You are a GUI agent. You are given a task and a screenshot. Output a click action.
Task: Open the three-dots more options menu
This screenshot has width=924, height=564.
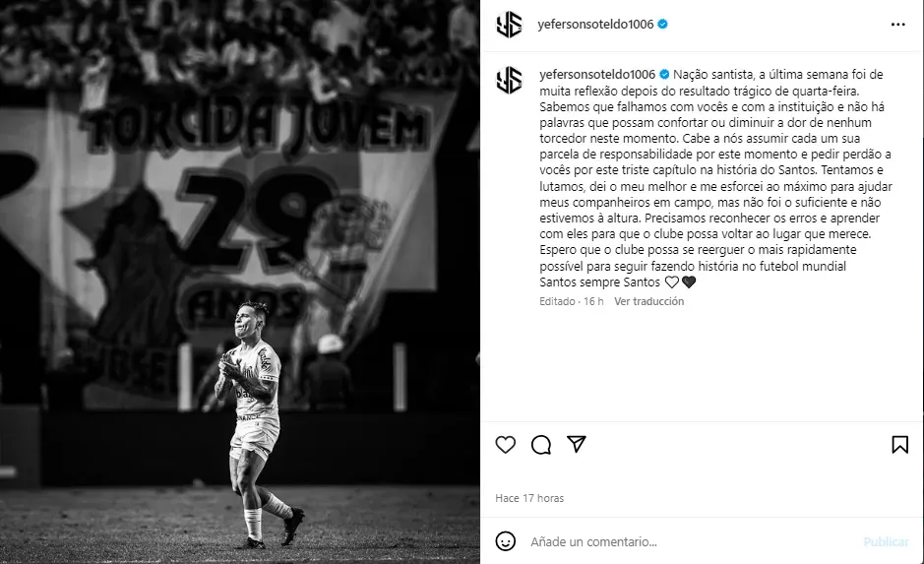pyautogui.click(x=897, y=25)
